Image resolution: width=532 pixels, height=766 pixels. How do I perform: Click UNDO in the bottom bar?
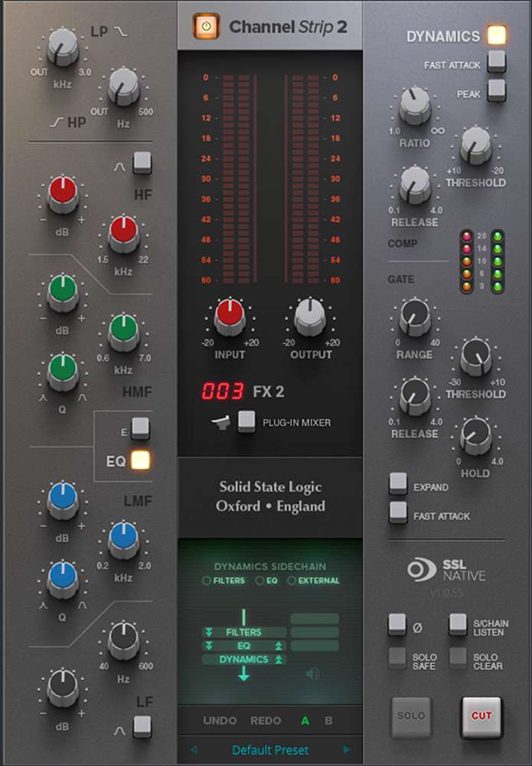coord(220,721)
